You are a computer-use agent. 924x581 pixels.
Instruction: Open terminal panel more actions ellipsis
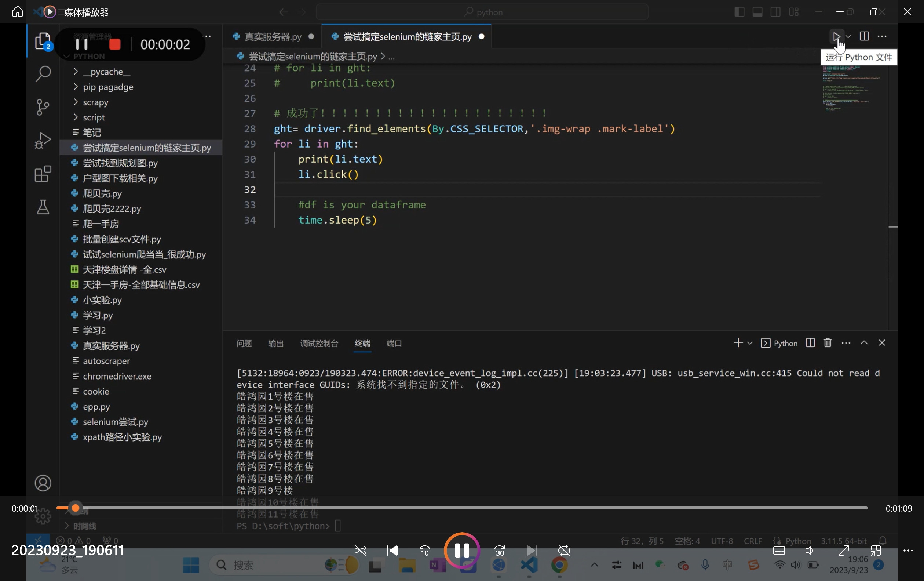pos(846,343)
